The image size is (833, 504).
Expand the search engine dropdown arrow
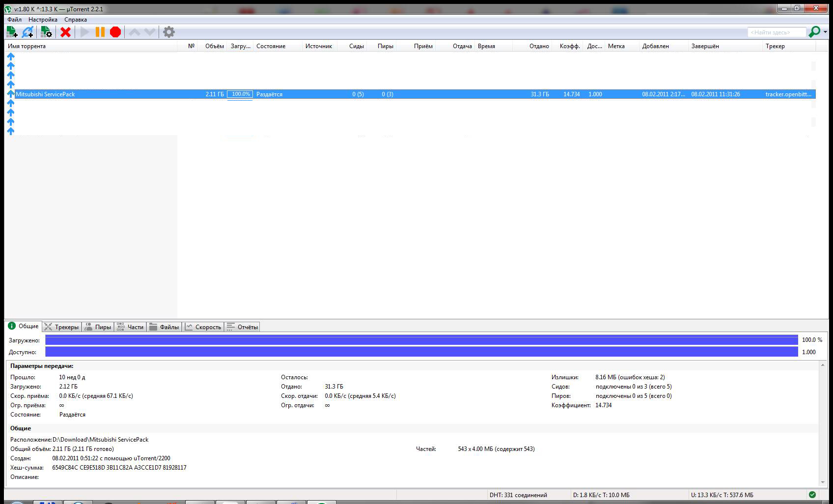[825, 32]
